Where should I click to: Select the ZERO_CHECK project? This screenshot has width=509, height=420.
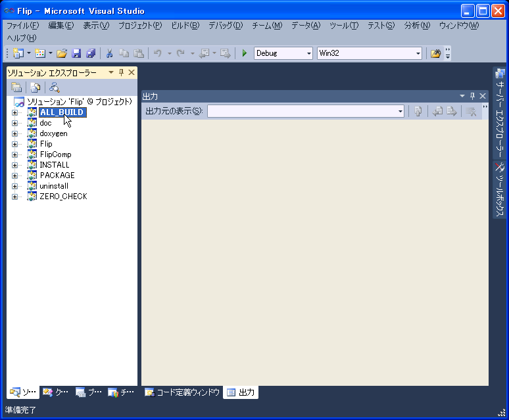[63, 197]
